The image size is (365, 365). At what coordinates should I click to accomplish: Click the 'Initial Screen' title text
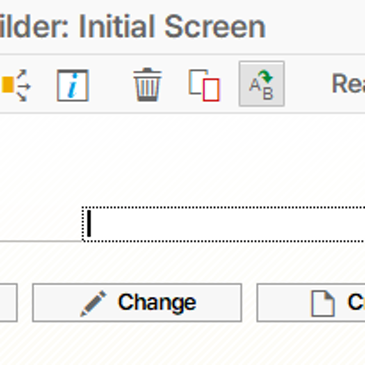172,27
